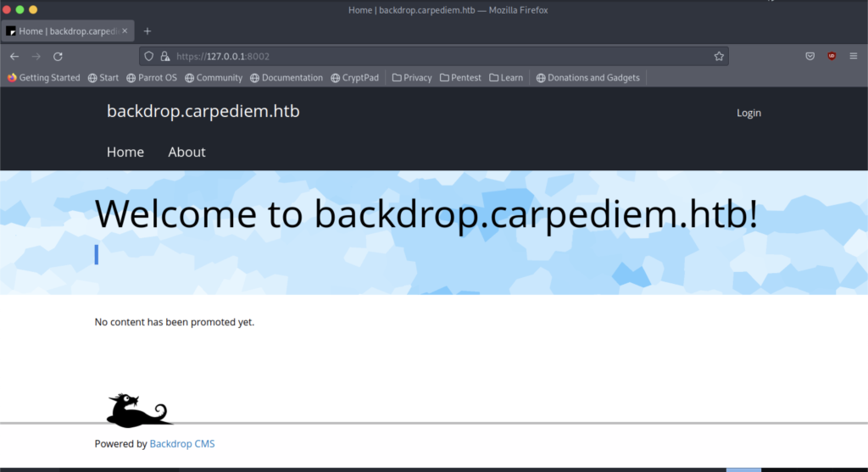Viewport: 868px width, 472px height.
Task: Reload the current page
Action: pos(58,56)
